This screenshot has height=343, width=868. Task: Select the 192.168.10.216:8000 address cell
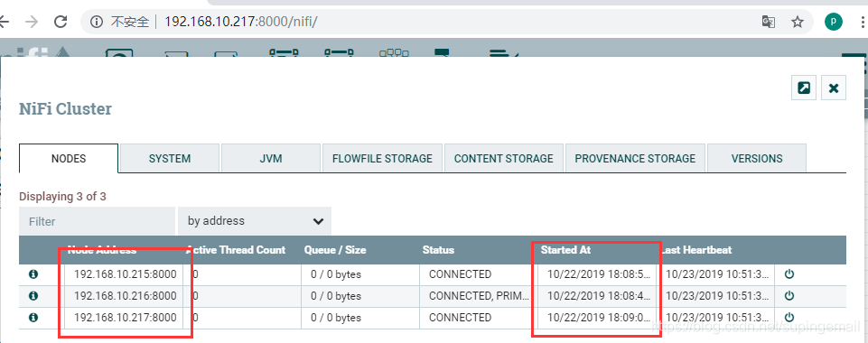[124, 296]
